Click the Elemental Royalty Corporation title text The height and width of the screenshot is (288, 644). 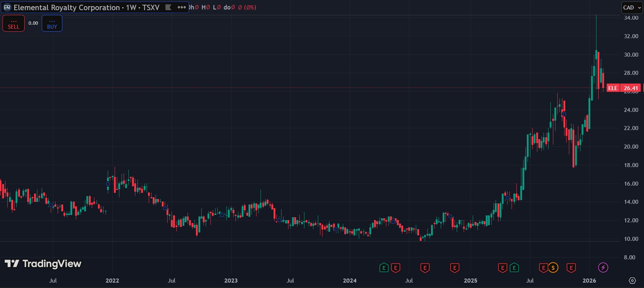(67, 8)
